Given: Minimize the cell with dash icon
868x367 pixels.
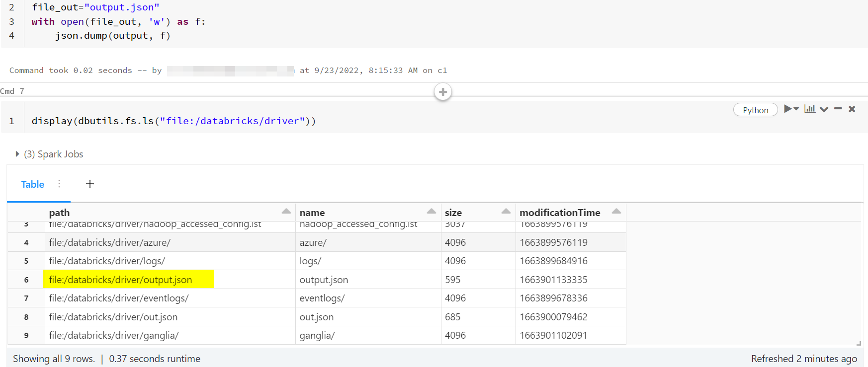Looking at the screenshot, I should pos(838,109).
